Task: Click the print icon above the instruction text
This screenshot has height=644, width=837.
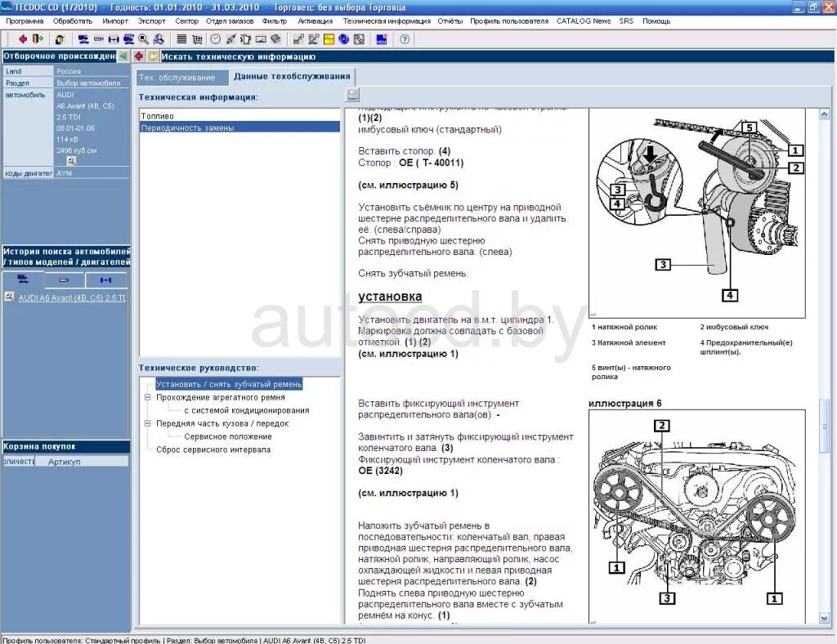Action: click(x=352, y=95)
